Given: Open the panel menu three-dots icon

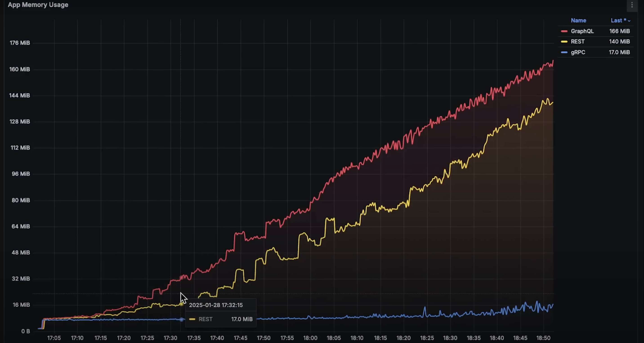Looking at the screenshot, I should (x=632, y=5).
